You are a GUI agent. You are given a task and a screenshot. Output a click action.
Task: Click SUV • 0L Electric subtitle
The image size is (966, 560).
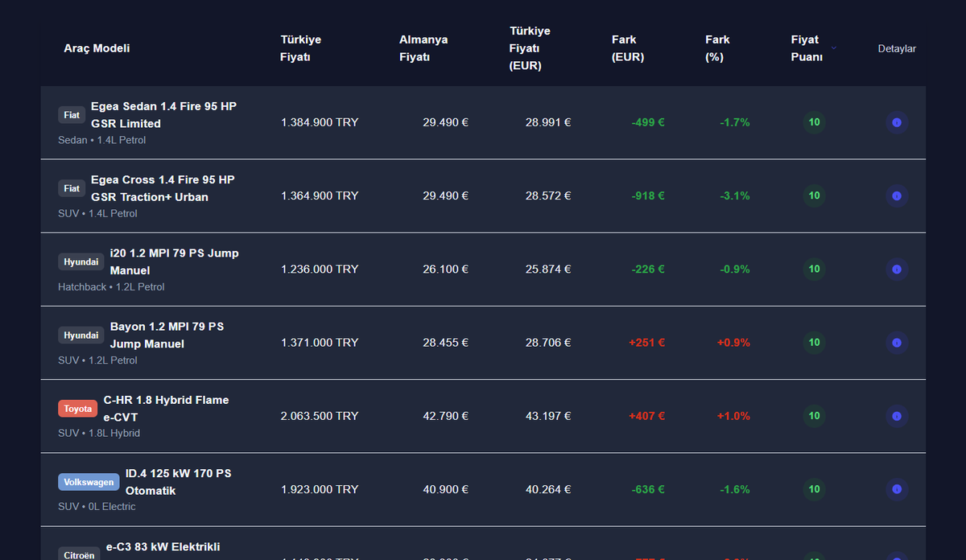[x=97, y=507]
